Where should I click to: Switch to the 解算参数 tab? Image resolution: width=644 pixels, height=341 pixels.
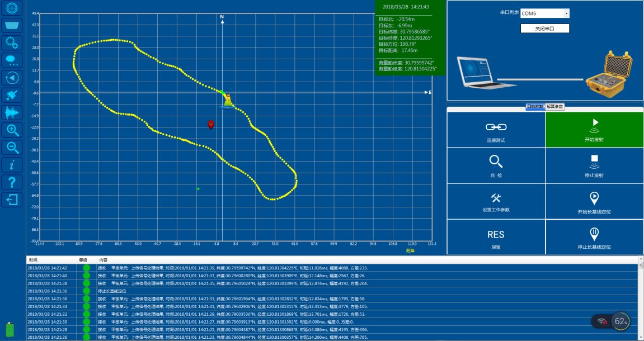[555, 106]
